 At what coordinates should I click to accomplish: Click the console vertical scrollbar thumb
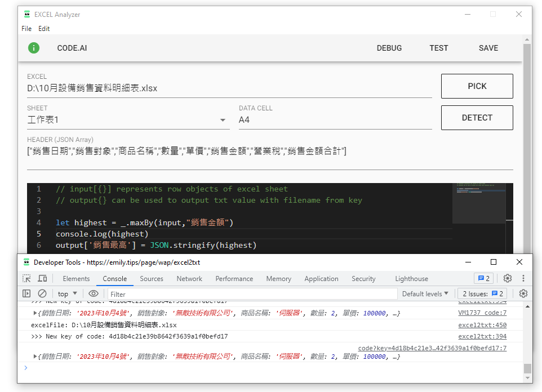tap(527, 368)
